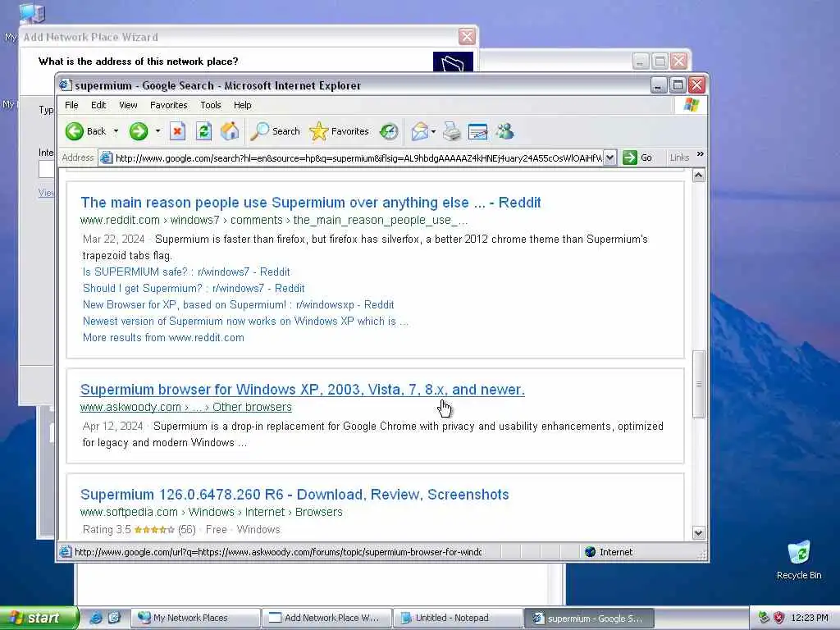
Task: Click the Go button arrow icon
Action: tap(630, 157)
